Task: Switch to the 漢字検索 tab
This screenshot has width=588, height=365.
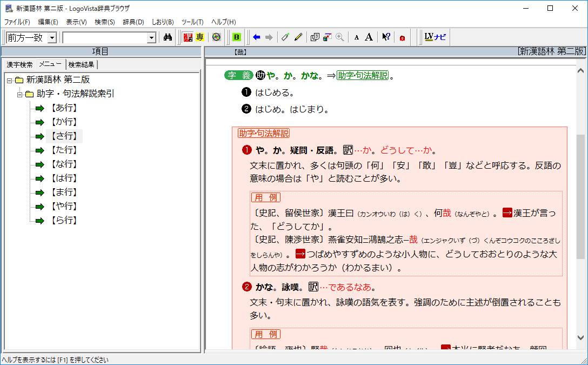Action: pyautogui.click(x=19, y=64)
